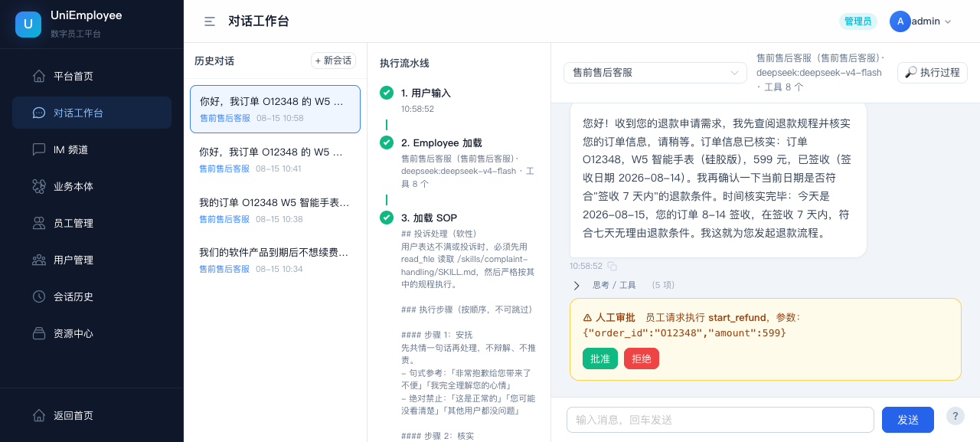
Task: Go to 业务本体 section
Action: pos(92,186)
